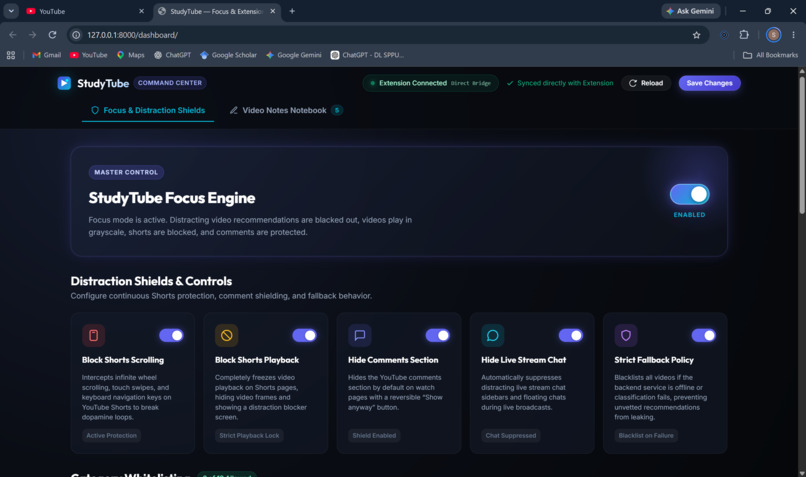Toggle Block Shorts Playback switch

[x=304, y=336]
